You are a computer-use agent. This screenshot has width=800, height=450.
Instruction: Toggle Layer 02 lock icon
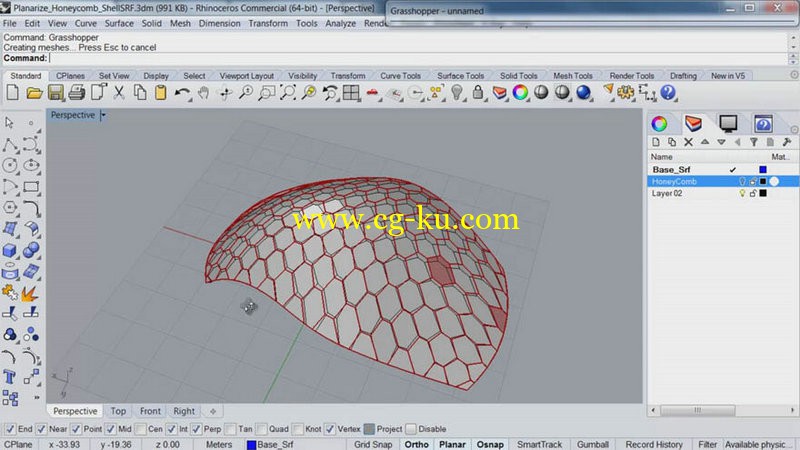tap(753, 193)
